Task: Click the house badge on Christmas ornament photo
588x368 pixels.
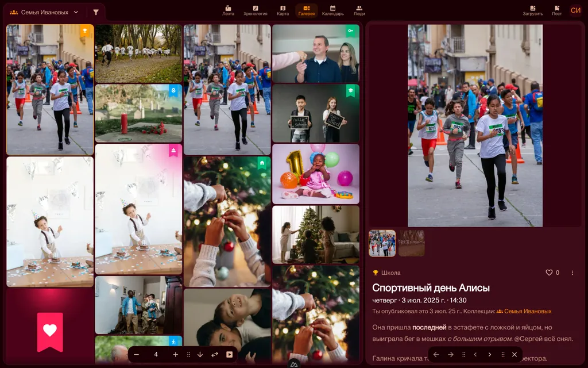Action: click(x=262, y=163)
